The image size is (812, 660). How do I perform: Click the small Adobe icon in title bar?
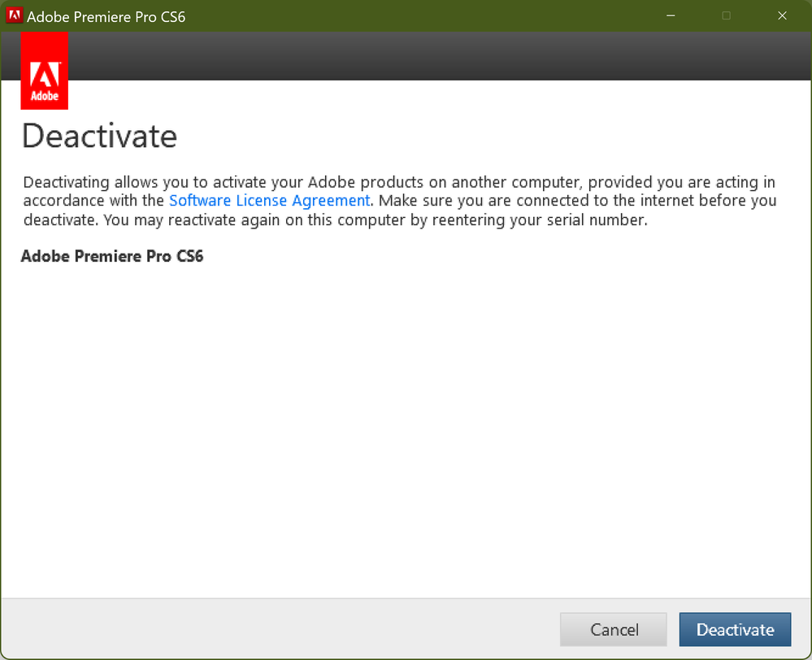tap(14, 15)
